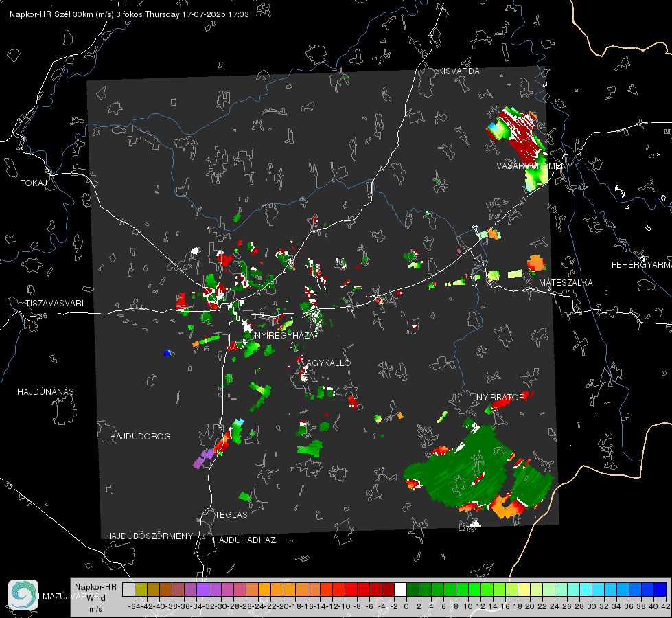Click the -64 value in the legend scale
The image size is (672, 618).
pos(135,606)
